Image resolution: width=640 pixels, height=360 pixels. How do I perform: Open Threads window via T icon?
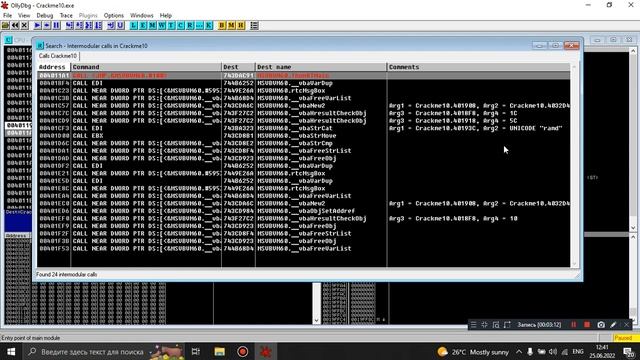tap(171, 25)
